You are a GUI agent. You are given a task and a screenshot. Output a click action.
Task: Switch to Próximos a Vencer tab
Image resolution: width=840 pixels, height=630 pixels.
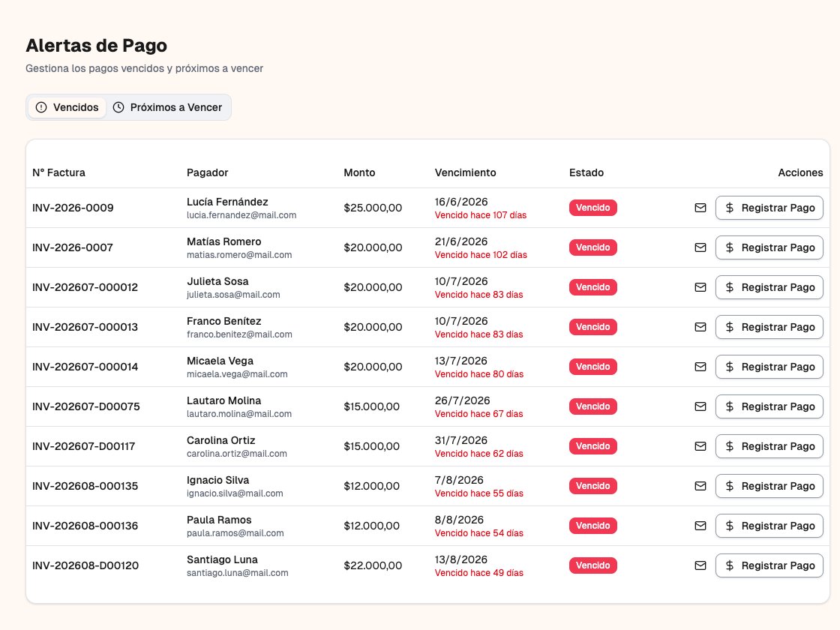168,107
